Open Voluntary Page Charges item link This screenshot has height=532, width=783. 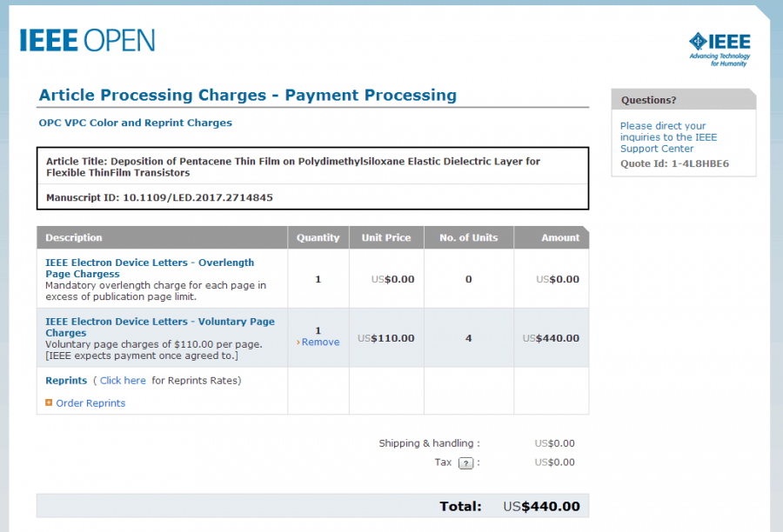tap(160, 327)
